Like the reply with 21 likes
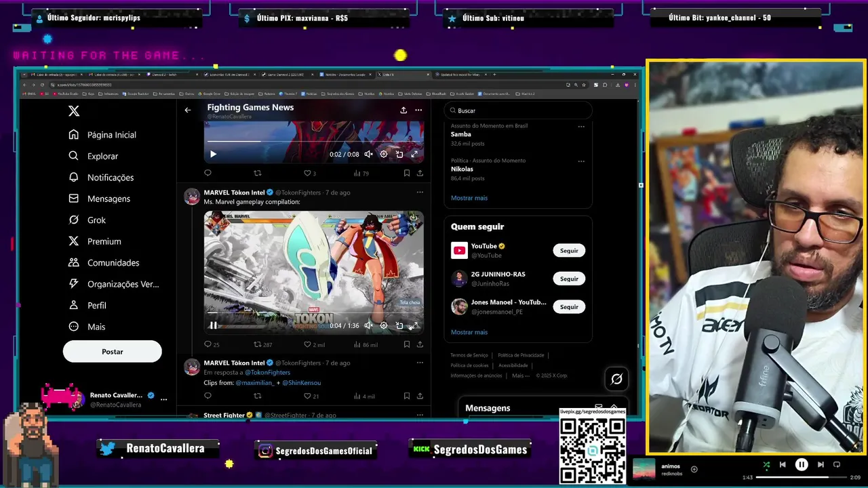Image resolution: width=868 pixels, height=488 pixels. pyautogui.click(x=311, y=396)
